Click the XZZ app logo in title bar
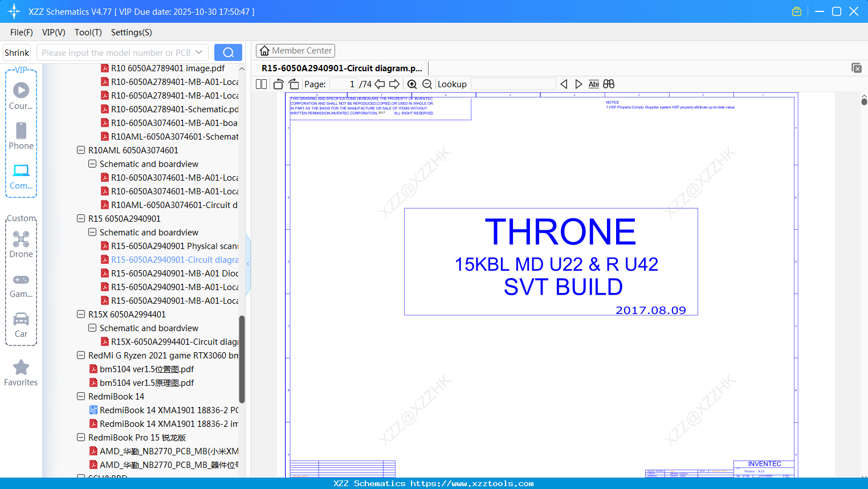Viewport: 868px width, 489px height. [x=14, y=11]
